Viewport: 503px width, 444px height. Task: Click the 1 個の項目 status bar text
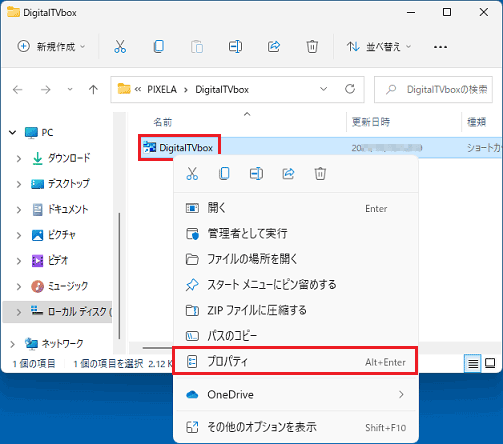point(34,363)
